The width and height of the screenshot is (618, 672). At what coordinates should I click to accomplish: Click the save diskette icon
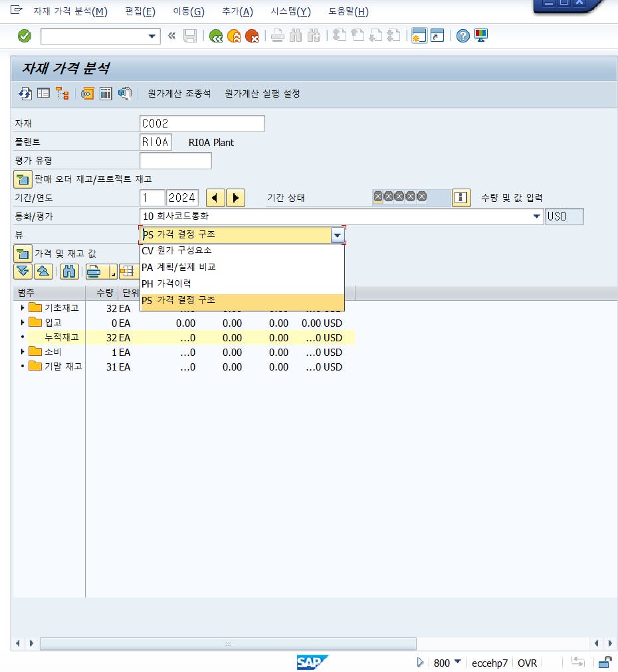[190, 36]
